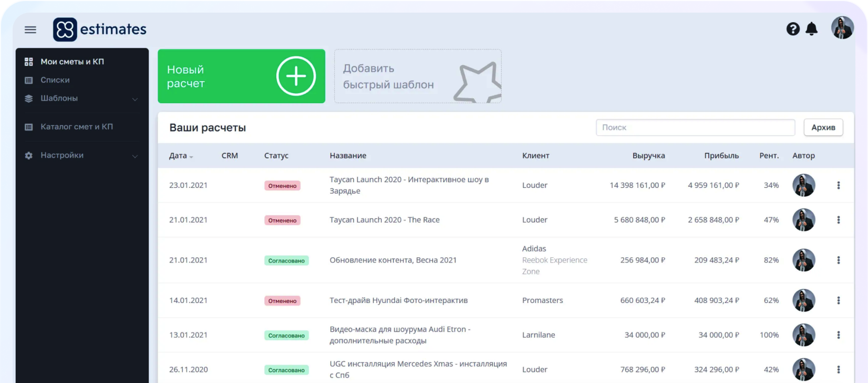Open the user profile avatar in header

point(842,28)
